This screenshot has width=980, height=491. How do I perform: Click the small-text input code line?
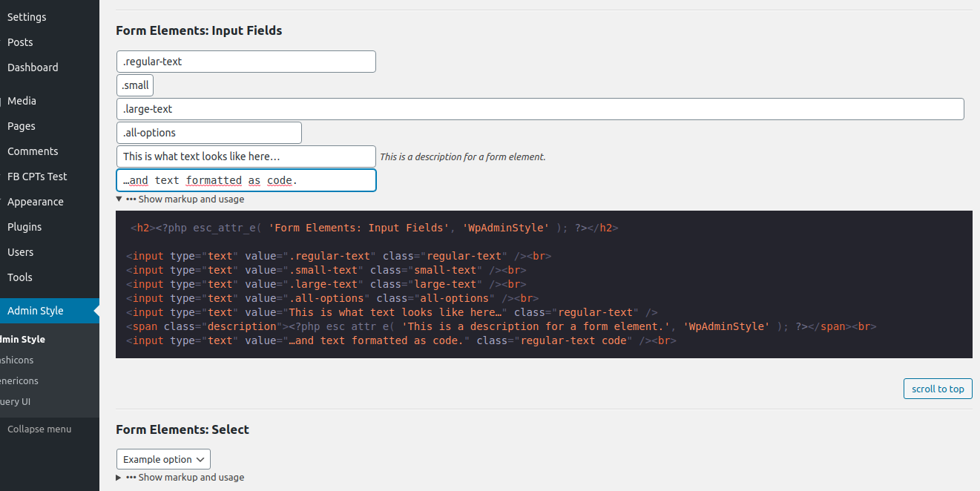pyautogui.click(x=326, y=270)
